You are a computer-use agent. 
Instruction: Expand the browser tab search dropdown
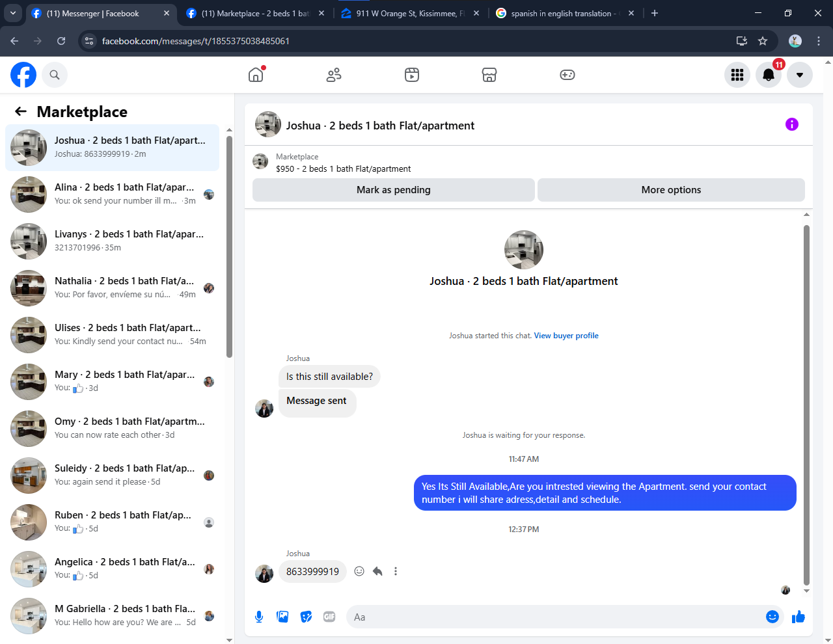point(13,13)
